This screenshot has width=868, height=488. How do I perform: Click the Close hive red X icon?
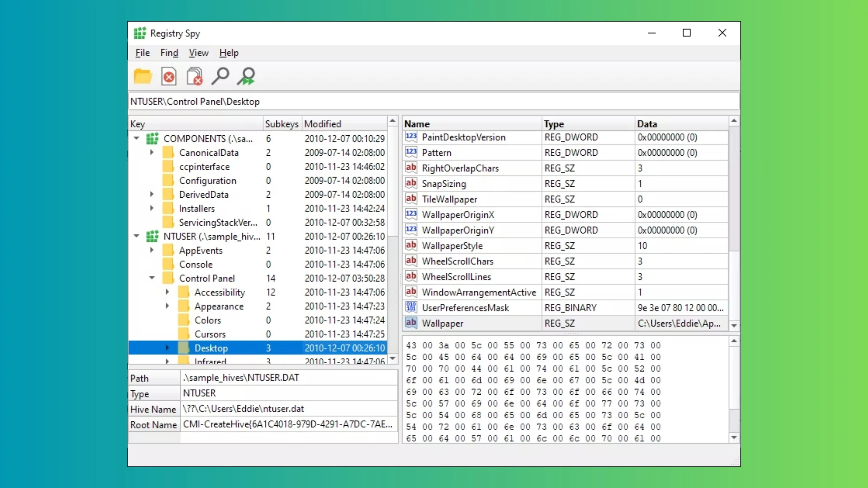click(168, 77)
